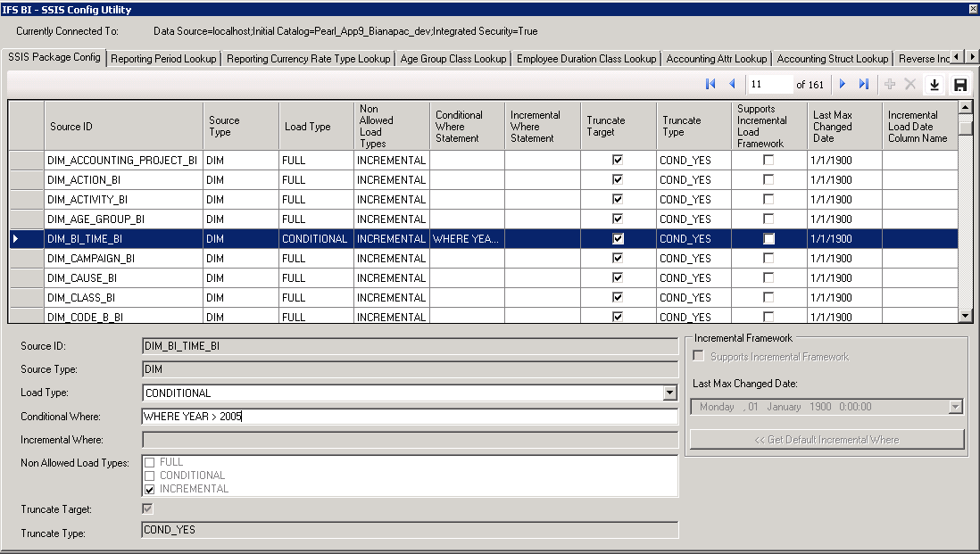Enable Supports Incremental Load for DIM_CAMPAIGN_BI
The height and width of the screenshot is (554, 980).
tap(768, 258)
